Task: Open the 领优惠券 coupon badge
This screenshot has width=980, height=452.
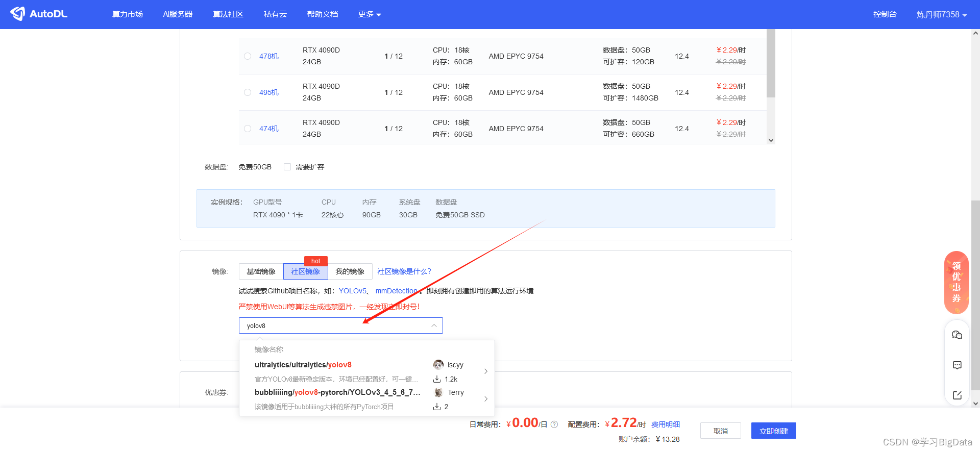Action: [x=957, y=282]
